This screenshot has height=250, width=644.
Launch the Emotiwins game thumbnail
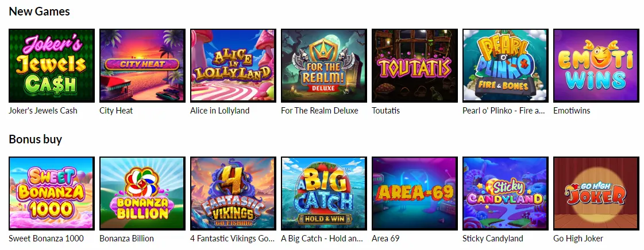point(596,65)
